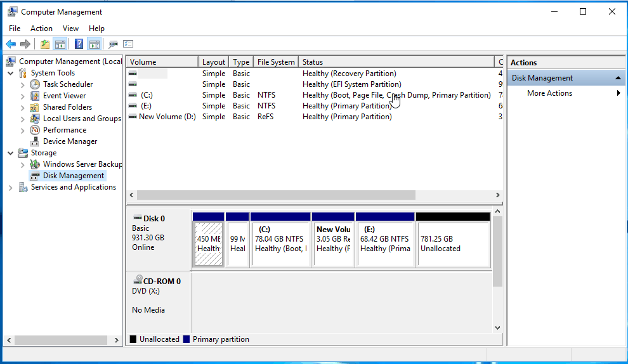Screen dimensions: 628x364
Task: Click the Refresh toolbar icon
Action: pyautogui.click(x=113, y=44)
